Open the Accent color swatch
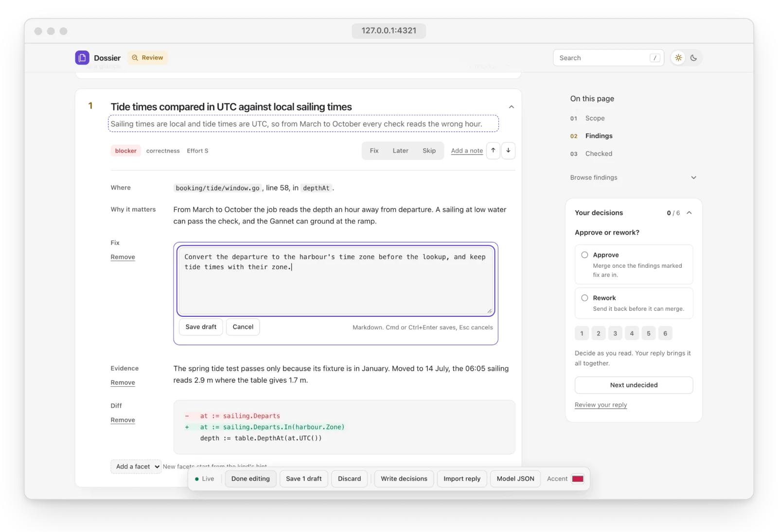 coord(578,479)
